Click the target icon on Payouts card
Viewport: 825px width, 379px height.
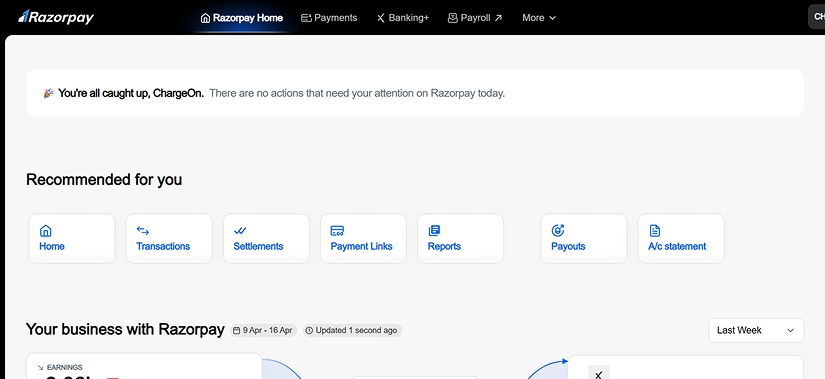tap(558, 231)
